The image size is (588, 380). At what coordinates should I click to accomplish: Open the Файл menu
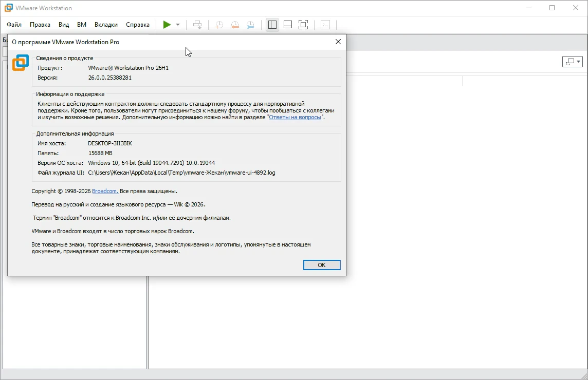tap(14, 25)
